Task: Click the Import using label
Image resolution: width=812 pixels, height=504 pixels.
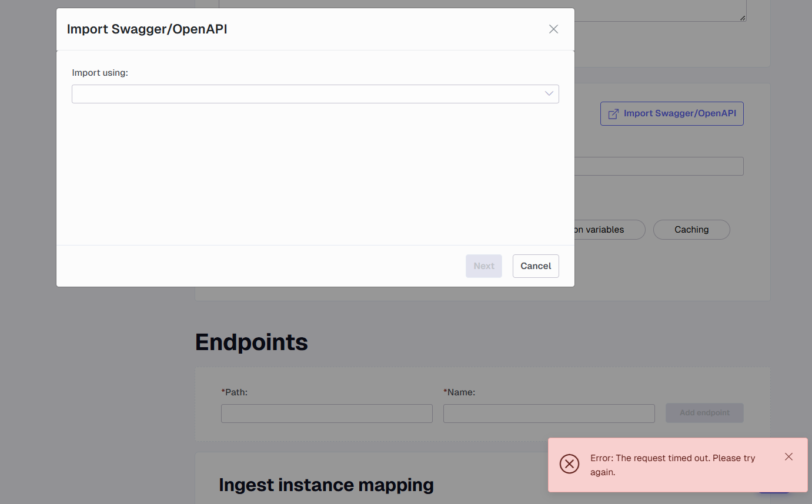Action: point(100,73)
